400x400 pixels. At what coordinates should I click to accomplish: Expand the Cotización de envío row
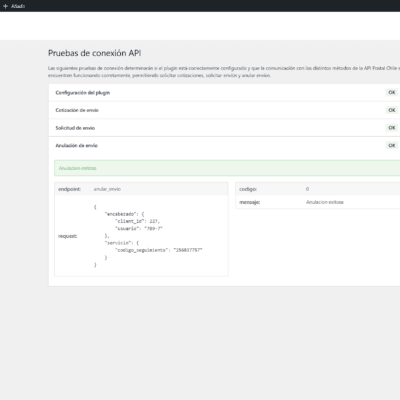click(224, 110)
